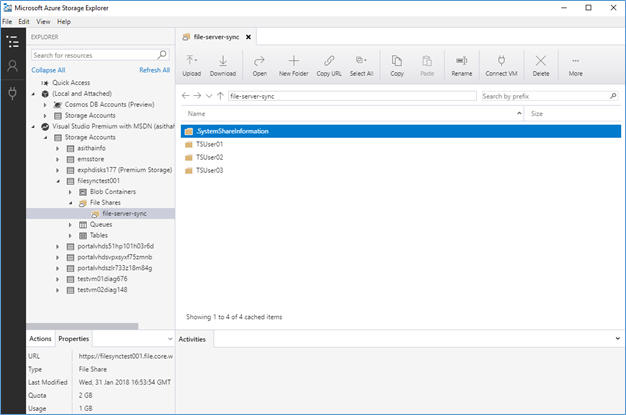
Task: Expand exphdisks177 (Premium Storage)
Action: pyautogui.click(x=57, y=171)
